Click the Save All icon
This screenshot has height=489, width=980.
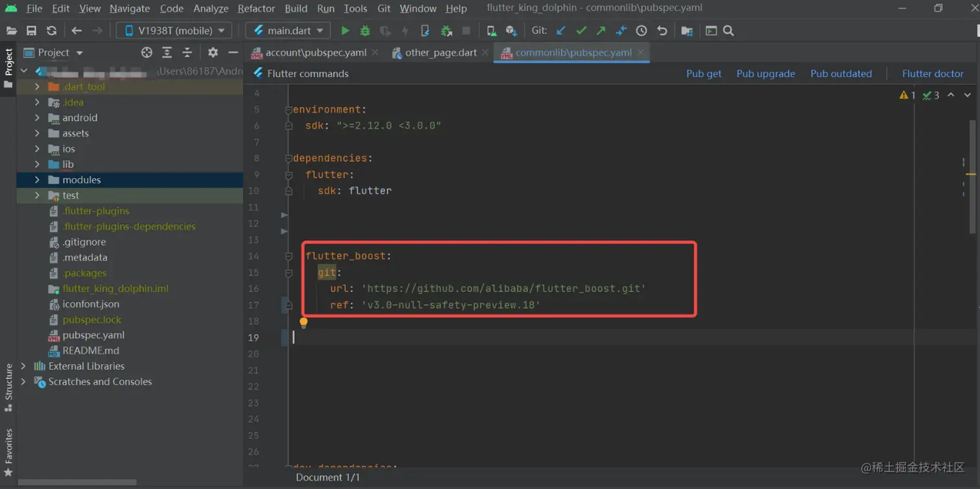31,30
